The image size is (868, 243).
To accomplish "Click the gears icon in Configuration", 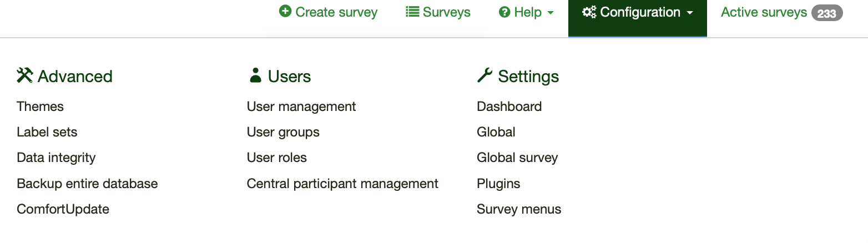I will click(589, 12).
